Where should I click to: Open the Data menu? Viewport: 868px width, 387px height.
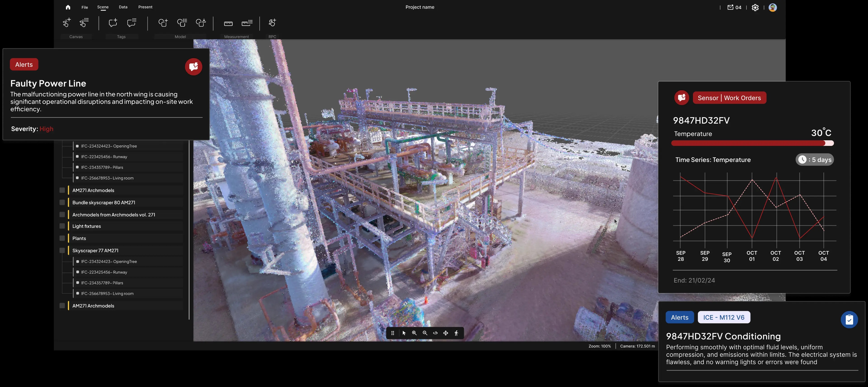coord(123,7)
